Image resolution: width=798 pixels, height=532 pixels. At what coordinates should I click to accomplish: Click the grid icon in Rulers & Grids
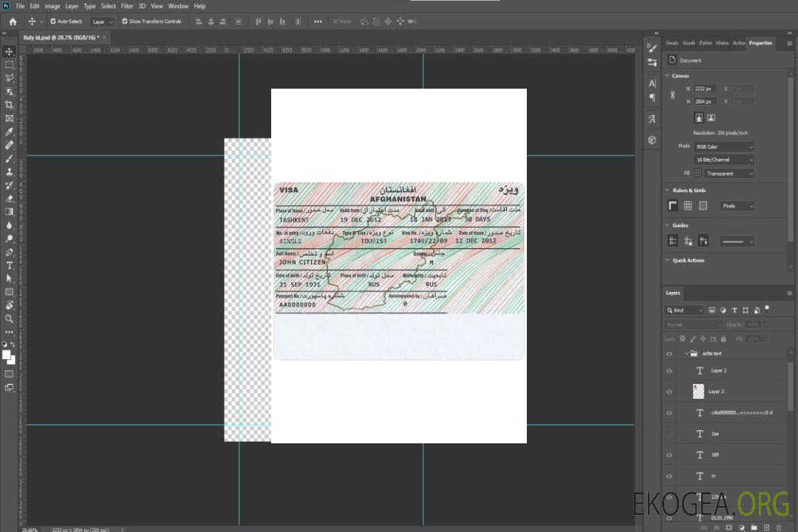click(x=688, y=206)
